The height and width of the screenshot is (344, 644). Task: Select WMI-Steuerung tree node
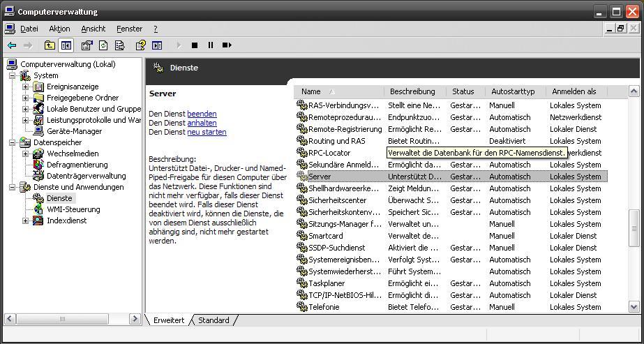(x=73, y=209)
